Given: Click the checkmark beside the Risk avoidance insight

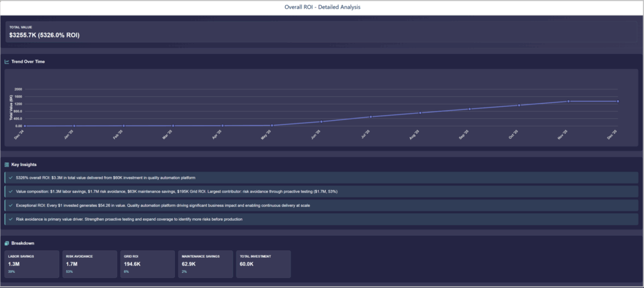Looking at the screenshot, I should (x=11, y=219).
